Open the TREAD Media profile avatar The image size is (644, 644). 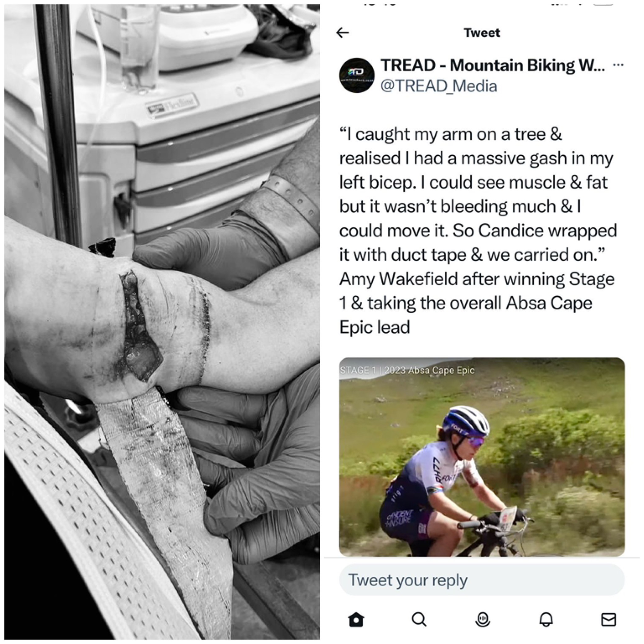tap(357, 76)
